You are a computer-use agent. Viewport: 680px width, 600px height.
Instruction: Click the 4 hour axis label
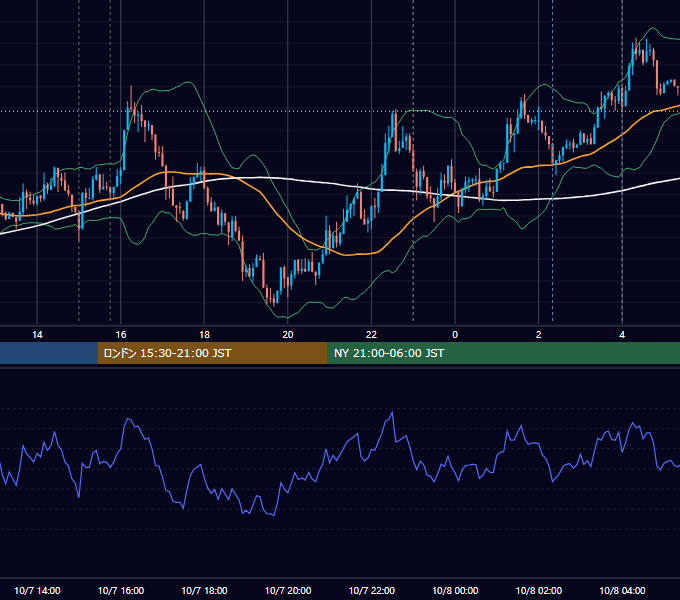coord(622,335)
